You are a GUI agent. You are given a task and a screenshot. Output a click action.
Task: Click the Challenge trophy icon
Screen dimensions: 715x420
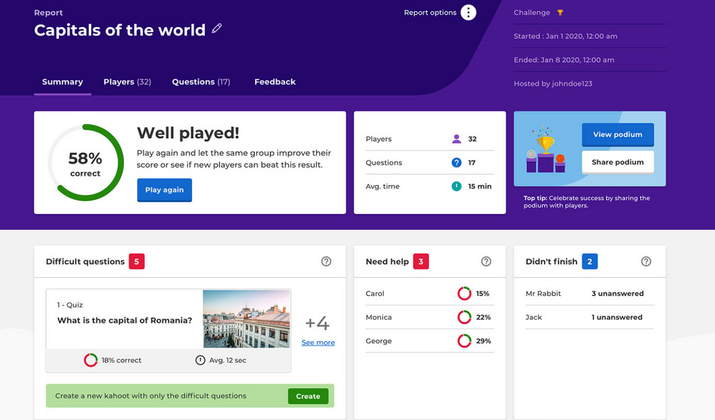[x=560, y=12]
